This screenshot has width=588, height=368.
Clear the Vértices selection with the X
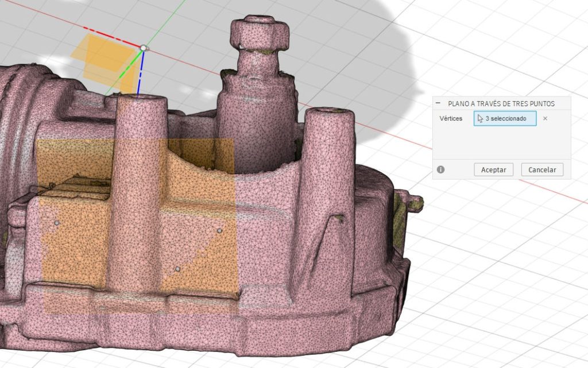coord(545,119)
